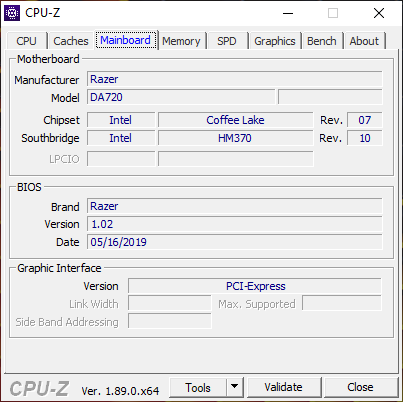Select the Southbridge HM370 field
Viewport: 403px width, 402px height.
[235, 138]
